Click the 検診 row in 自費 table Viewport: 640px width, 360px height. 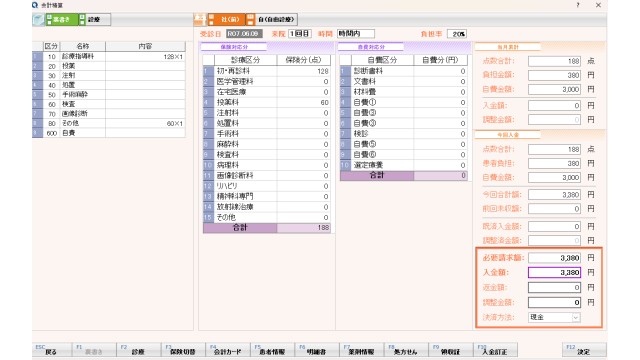tap(404, 134)
